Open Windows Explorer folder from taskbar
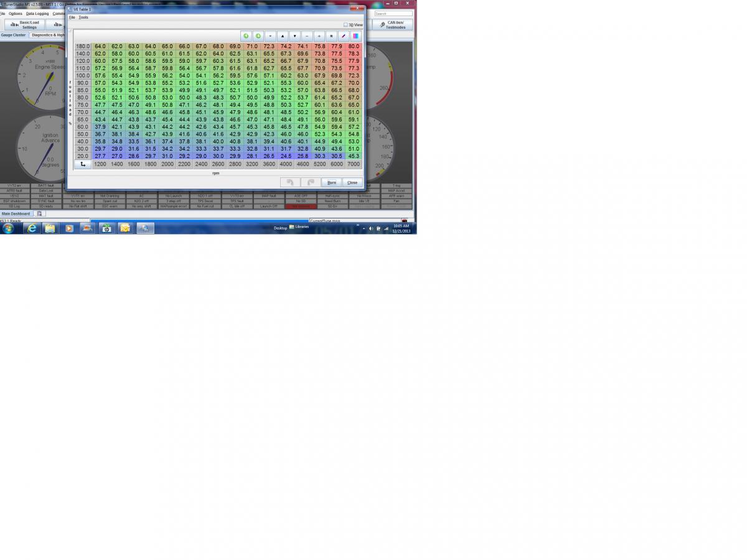 coord(50,228)
